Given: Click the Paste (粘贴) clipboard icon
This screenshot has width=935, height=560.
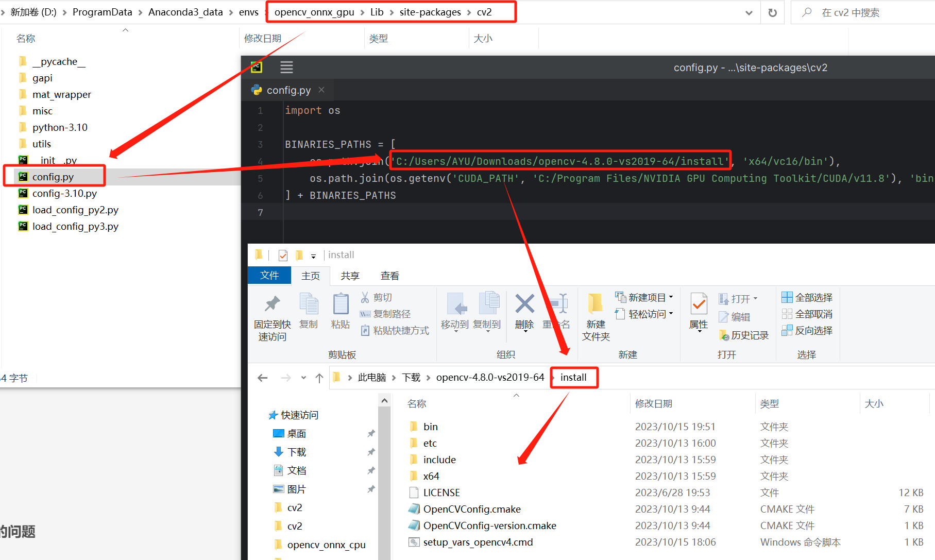Looking at the screenshot, I should [x=341, y=305].
